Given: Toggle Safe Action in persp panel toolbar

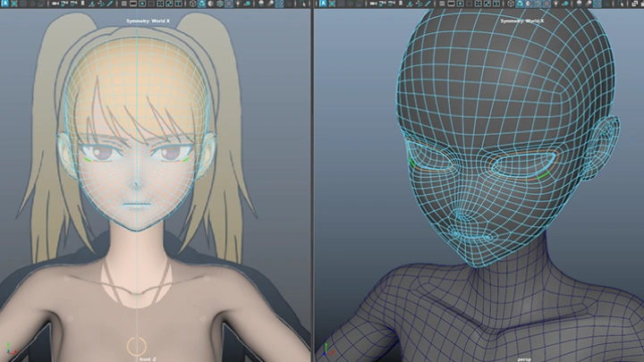Looking at the screenshot, I should [x=488, y=4].
